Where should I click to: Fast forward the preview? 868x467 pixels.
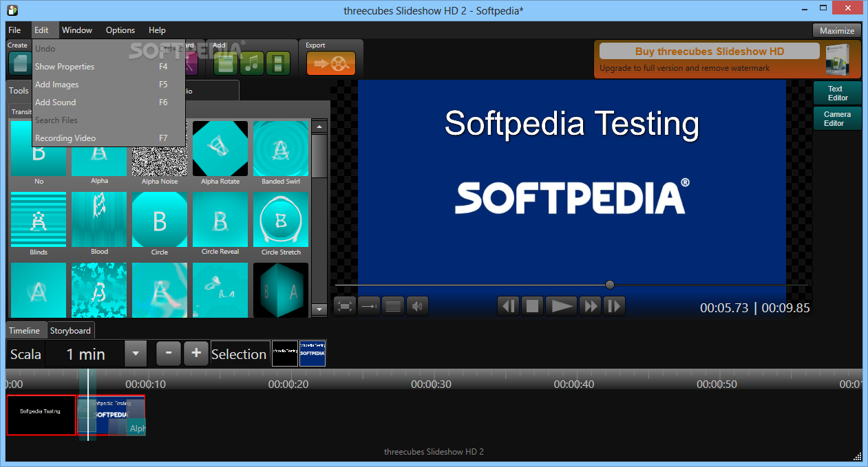591,306
